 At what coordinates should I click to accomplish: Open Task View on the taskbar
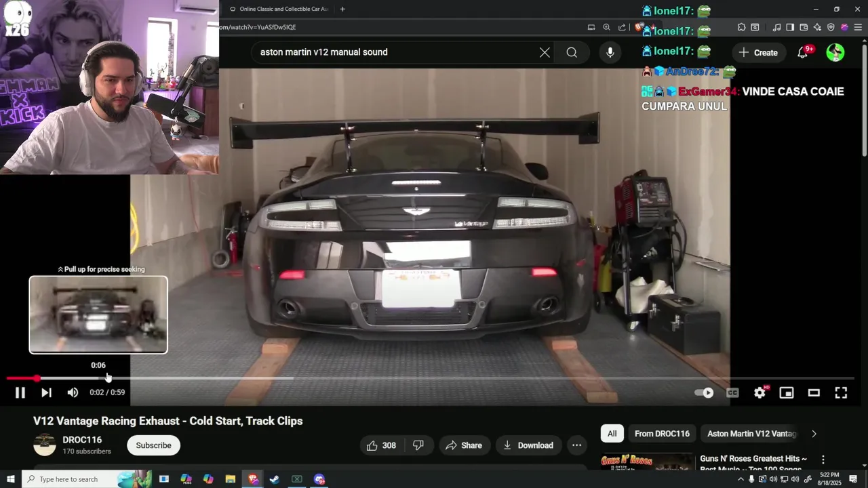pos(163,479)
